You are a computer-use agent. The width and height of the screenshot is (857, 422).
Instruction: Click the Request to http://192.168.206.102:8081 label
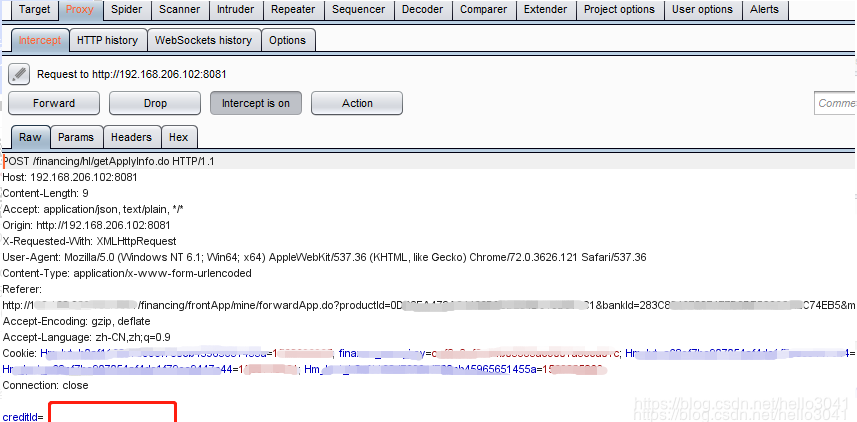point(132,74)
